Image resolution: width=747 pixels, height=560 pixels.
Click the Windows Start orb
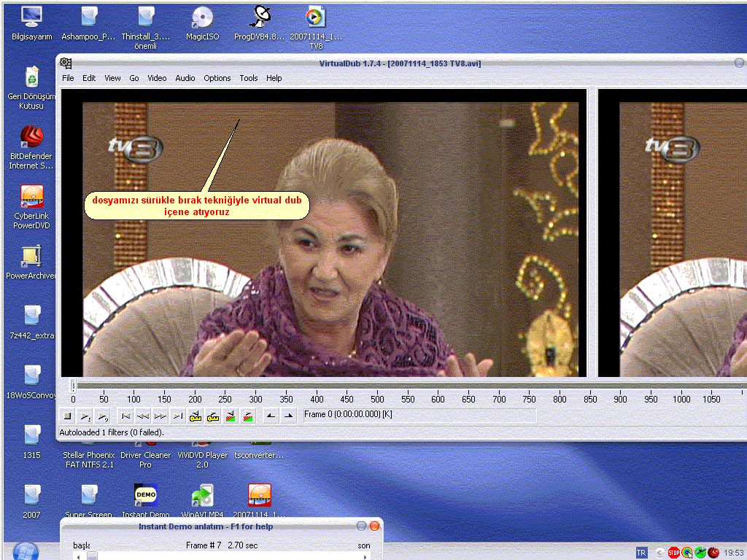tap(26, 551)
